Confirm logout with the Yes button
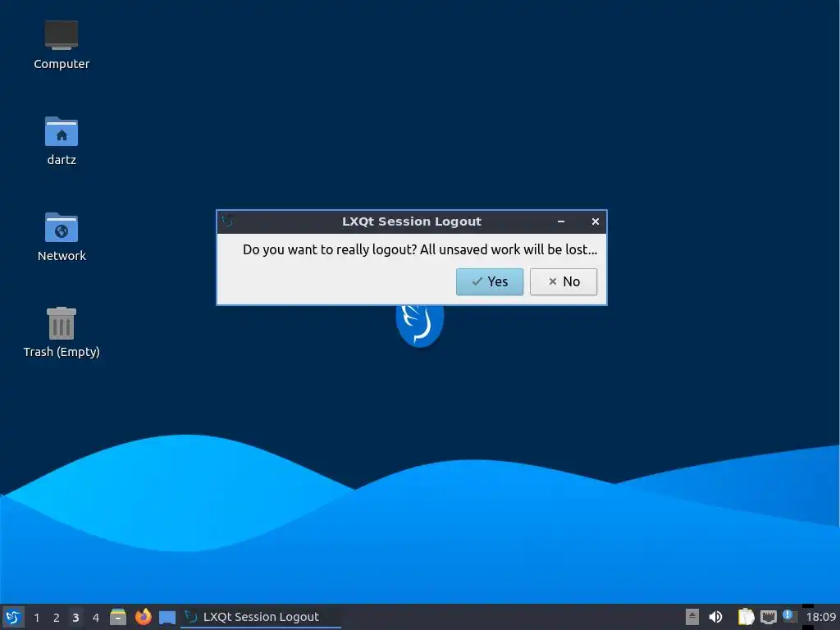The height and width of the screenshot is (630, 840). coord(489,282)
